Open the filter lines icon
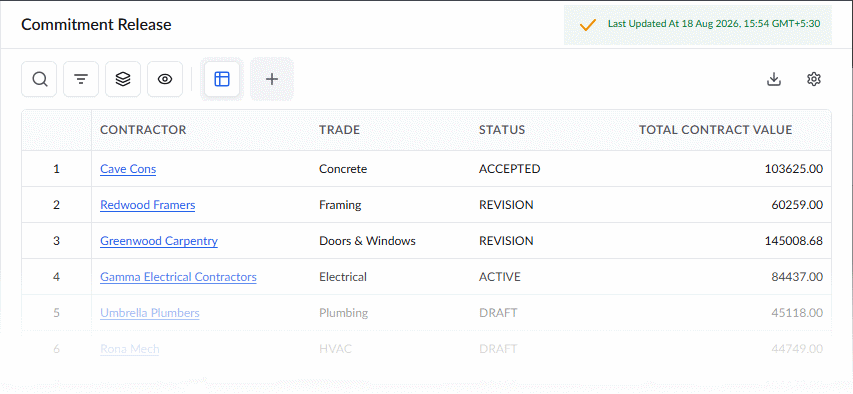The width and height of the screenshot is (853, 394). [81, 79]
